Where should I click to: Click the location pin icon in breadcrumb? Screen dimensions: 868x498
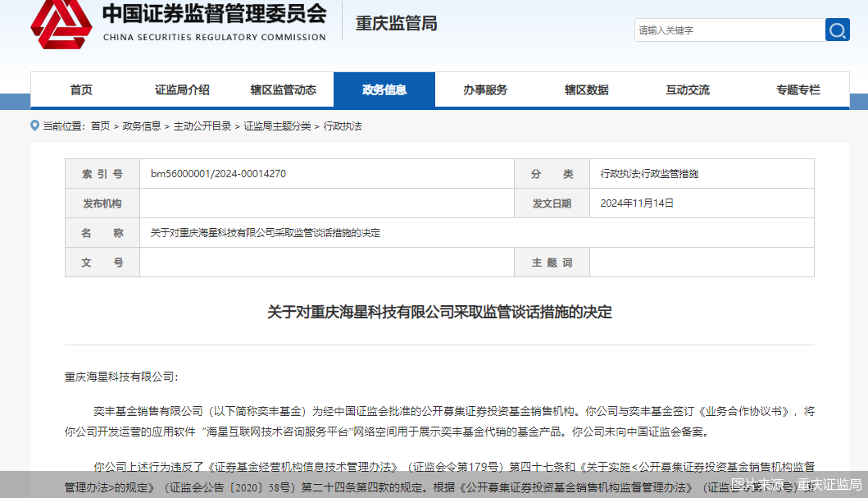pos(33,127)
